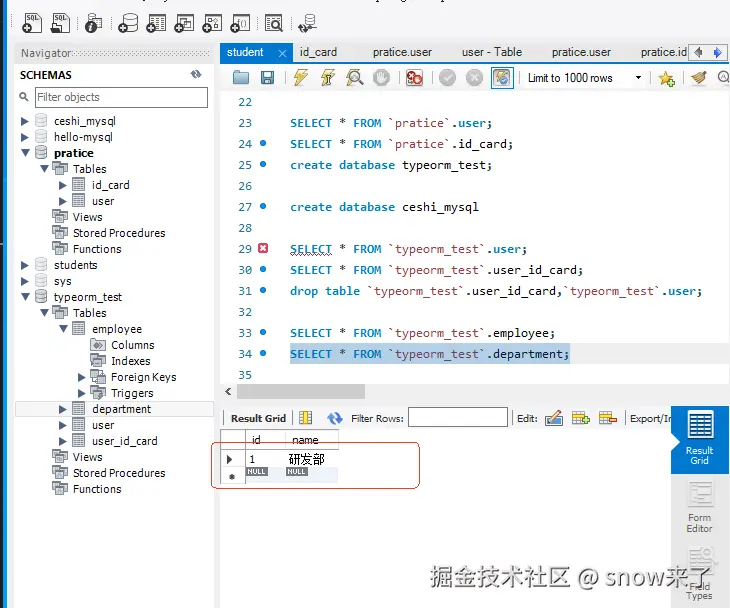The width and height of the screenshot is (730, 608).
Task: Expand ceshi_mysql schema
Action: [25, 122]
